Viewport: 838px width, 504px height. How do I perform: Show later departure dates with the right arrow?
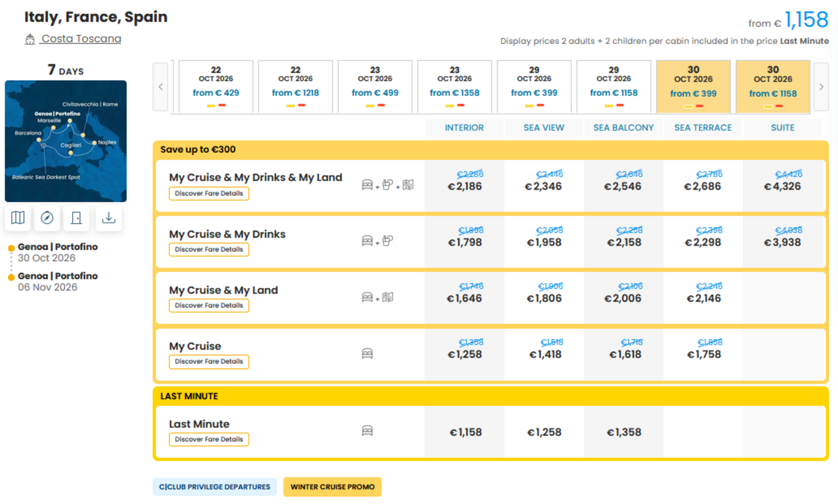(x=821, y=87)
